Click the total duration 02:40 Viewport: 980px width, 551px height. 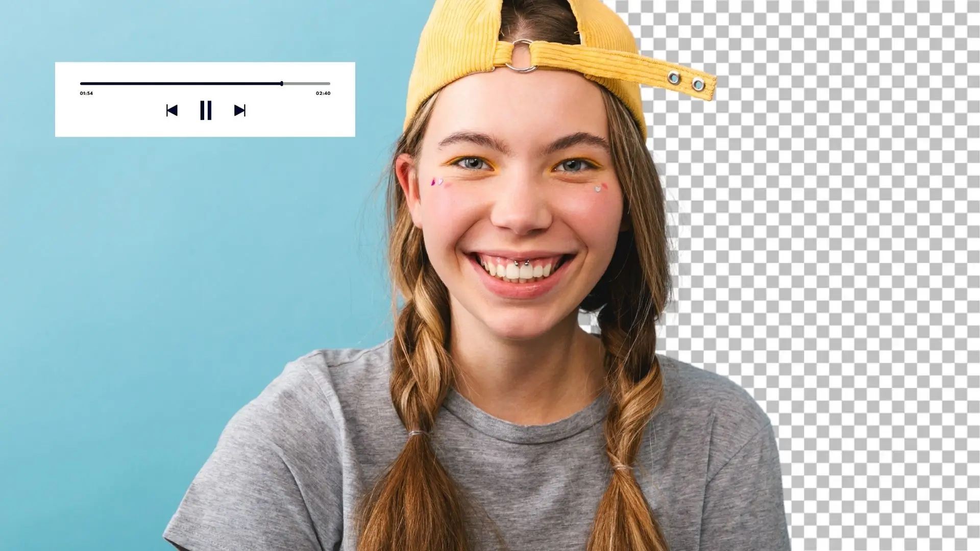click(x=323, y=93)
